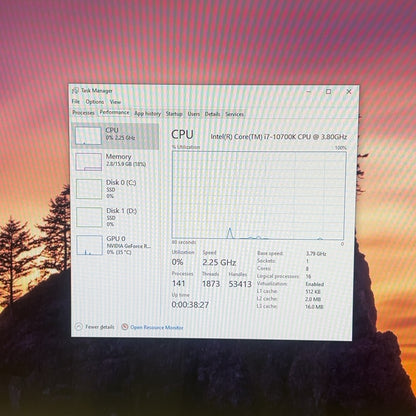Switch to the App history tab
416x416 pixels.
pos(147,114)
